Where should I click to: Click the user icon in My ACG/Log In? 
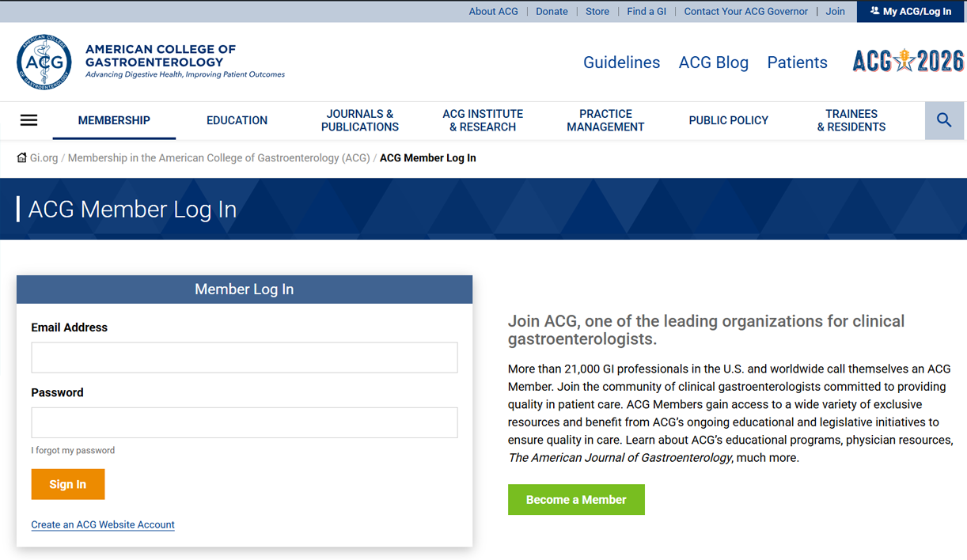pos(874,11)
